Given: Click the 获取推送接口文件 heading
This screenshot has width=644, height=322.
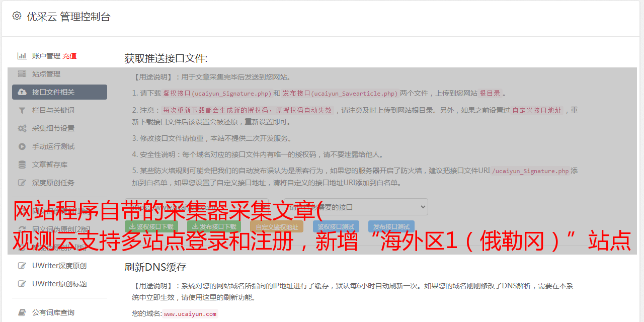Looking at the screenshot, I should 166,58.
